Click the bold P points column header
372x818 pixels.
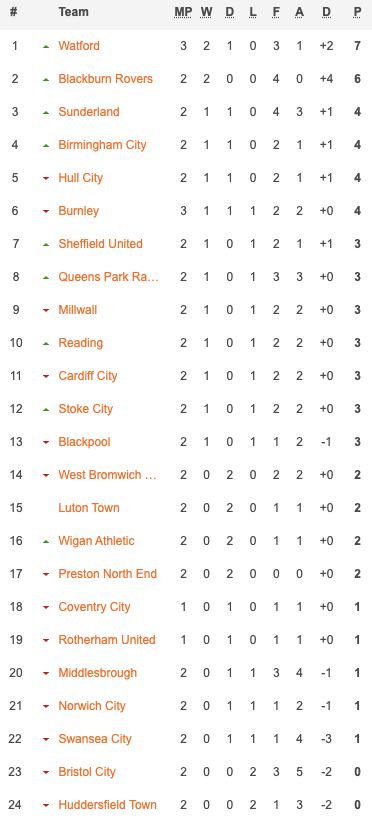(357, 12)
